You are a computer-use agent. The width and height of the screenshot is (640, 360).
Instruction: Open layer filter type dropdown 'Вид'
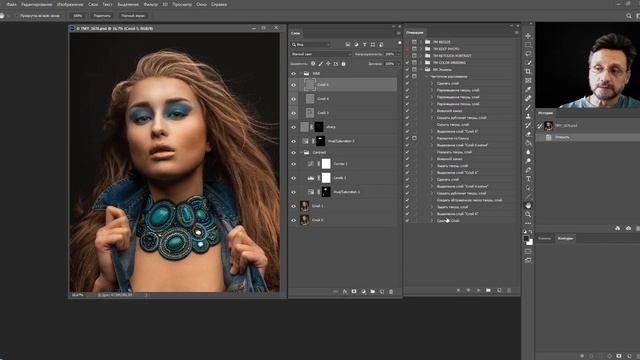311,44
